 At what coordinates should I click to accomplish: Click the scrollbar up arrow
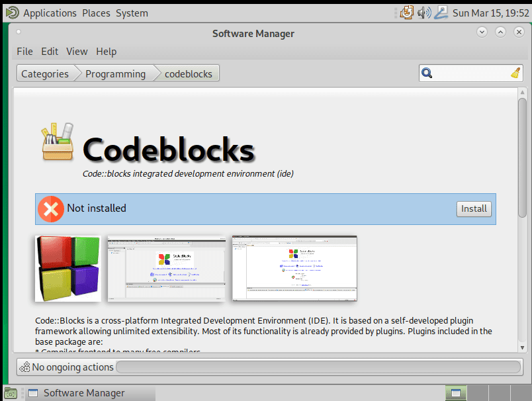pos(523,92)
